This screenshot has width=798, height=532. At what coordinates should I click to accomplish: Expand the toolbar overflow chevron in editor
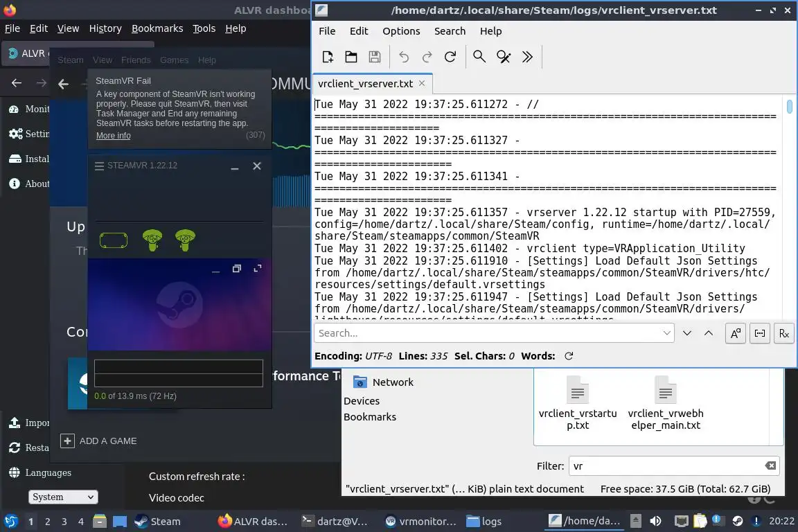527,57
